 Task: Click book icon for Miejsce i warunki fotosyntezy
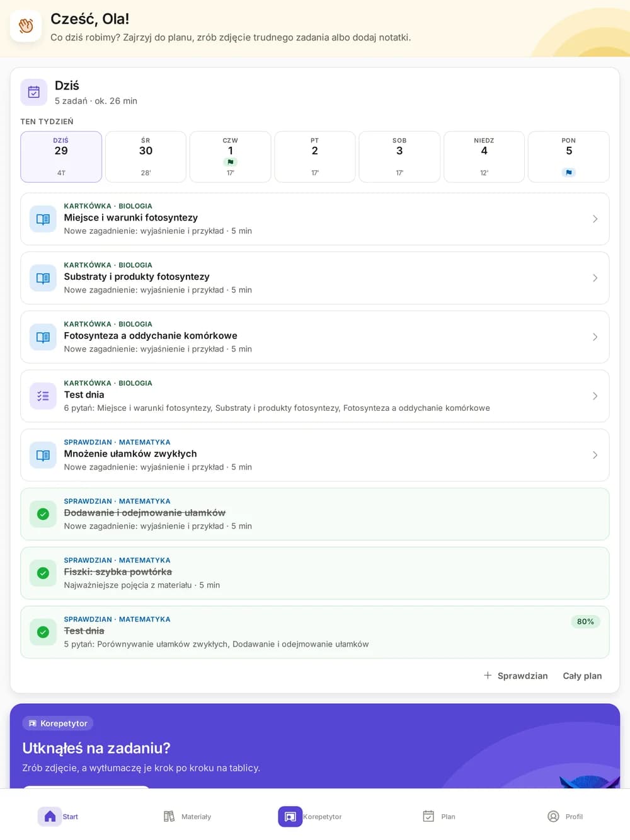click(x=43, y=219)
